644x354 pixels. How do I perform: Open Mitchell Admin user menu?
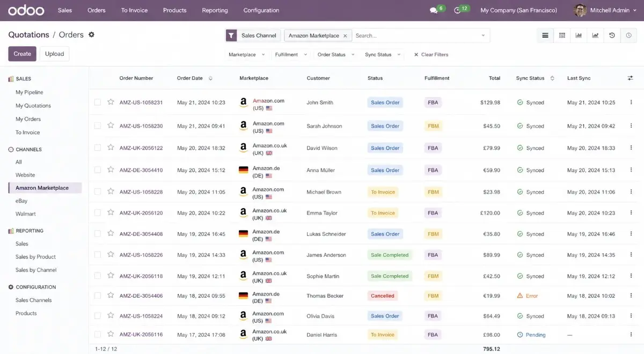(x=605, y=10)
